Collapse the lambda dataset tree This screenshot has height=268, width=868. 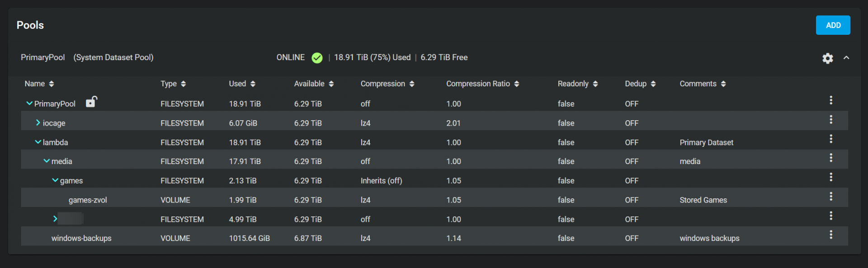click(38, 142)
